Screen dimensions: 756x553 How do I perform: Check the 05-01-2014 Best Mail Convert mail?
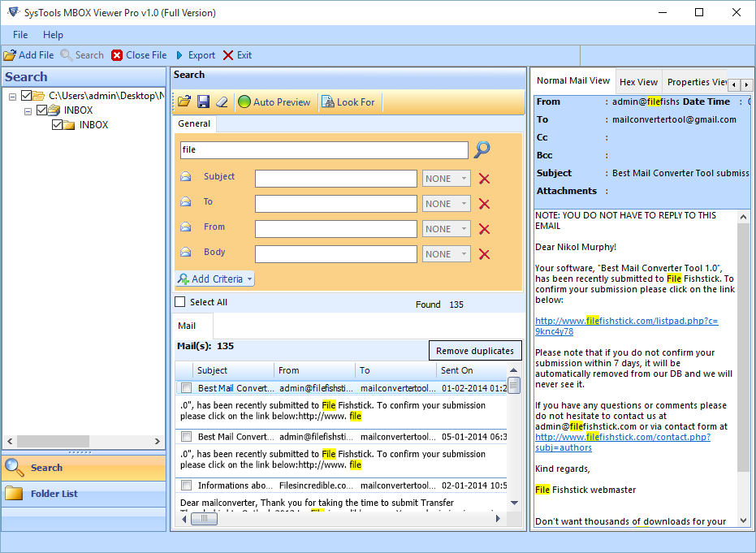pyautogui.click(x=187, y=436)
